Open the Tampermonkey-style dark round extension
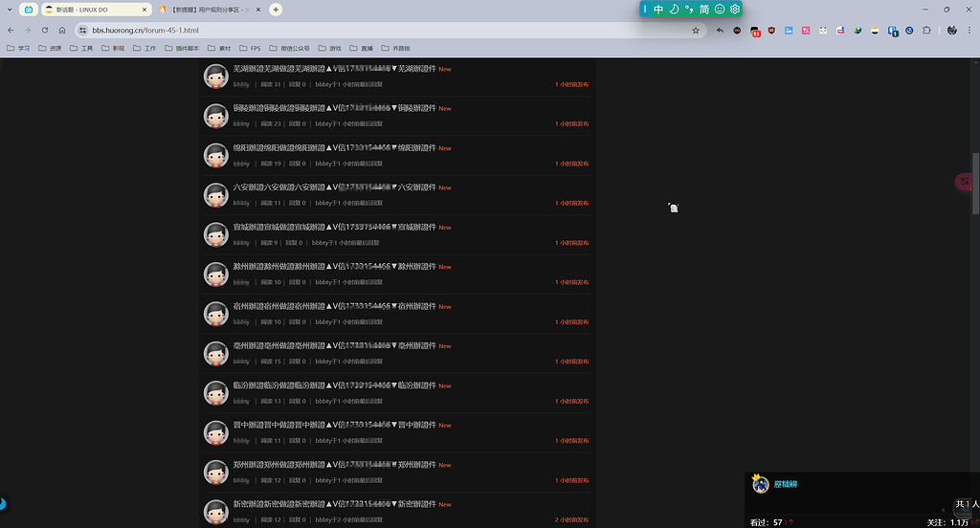Screen dimensions: 980x528 tap(738, 30)
